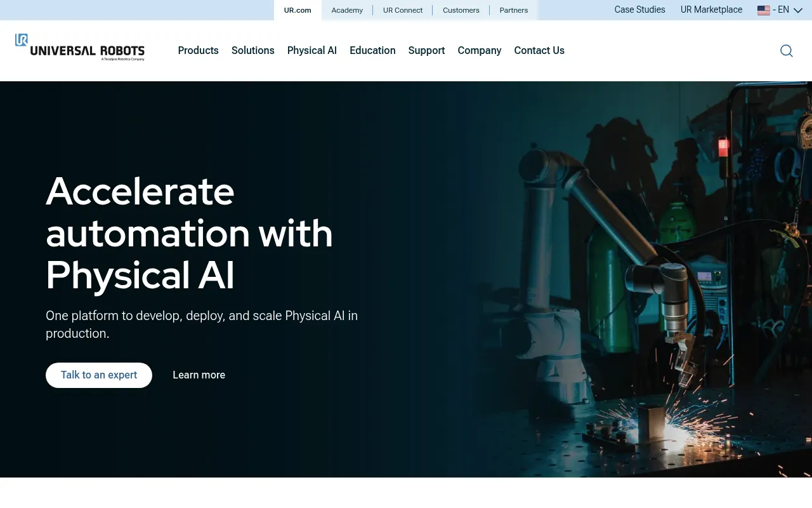Visit the UR Marketplace link

[711, 10]
